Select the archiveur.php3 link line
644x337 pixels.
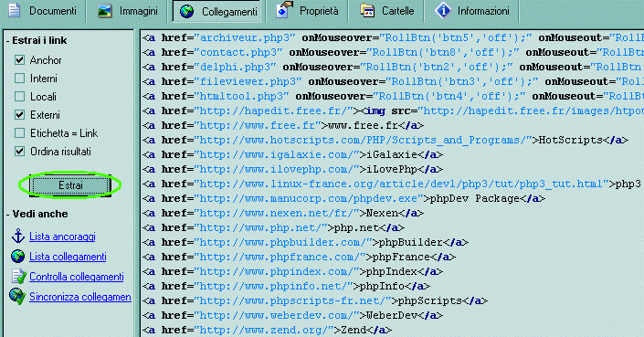[393, 38]
